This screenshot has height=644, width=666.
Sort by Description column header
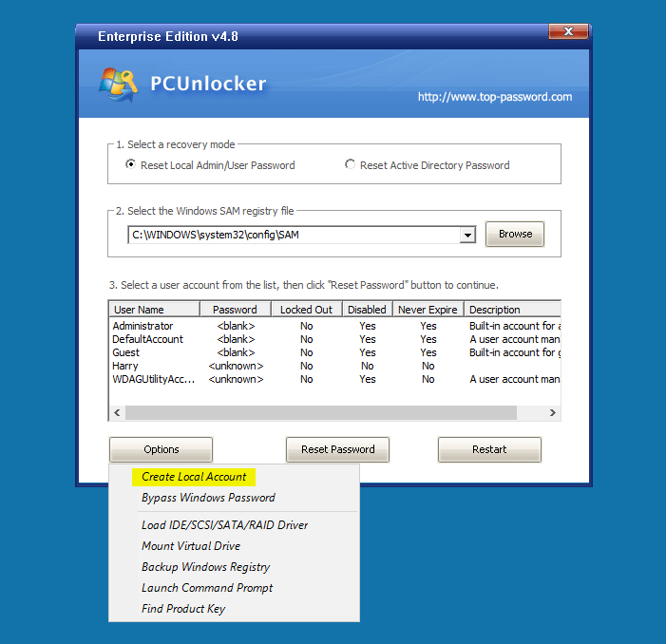click(513, 310)
